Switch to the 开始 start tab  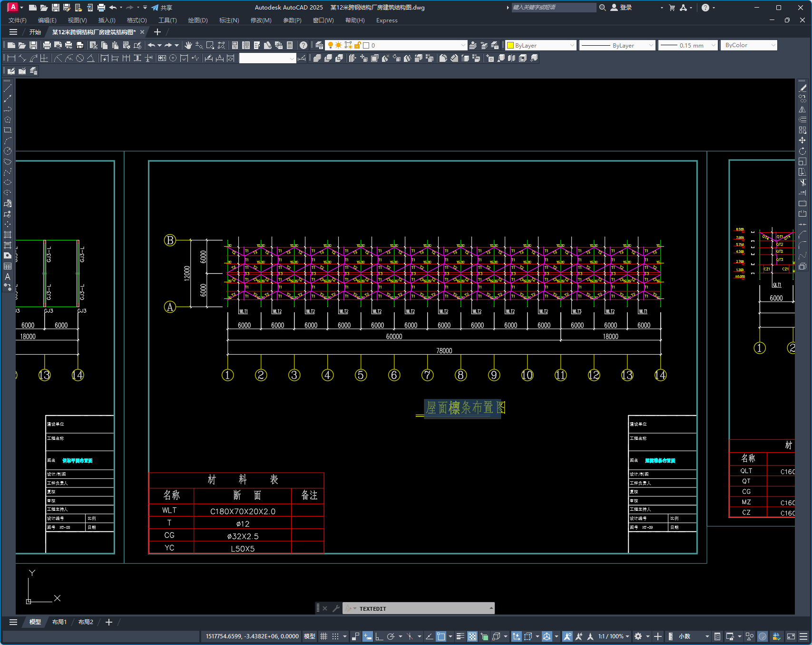point(35,32)
